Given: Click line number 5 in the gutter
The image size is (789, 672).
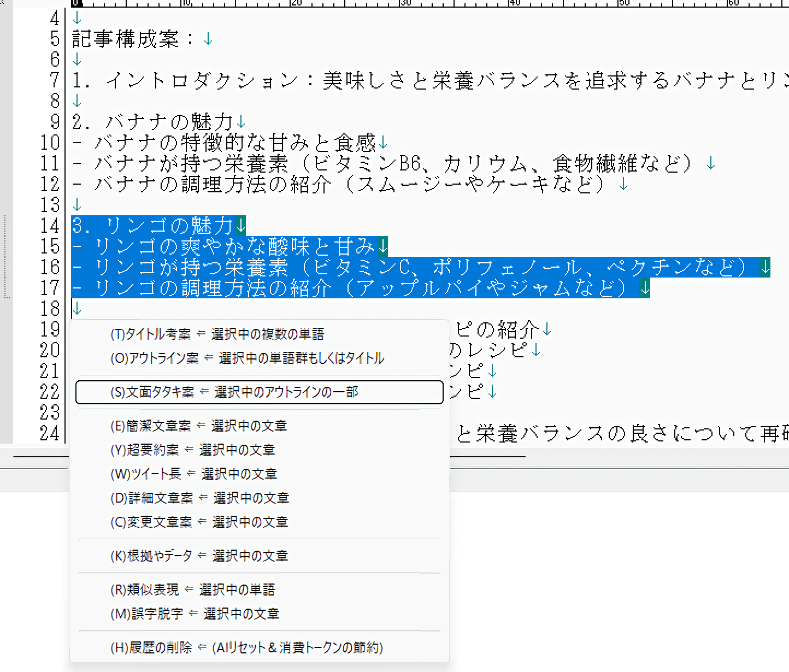Looking at the screenshot, I should pos(55,39).
